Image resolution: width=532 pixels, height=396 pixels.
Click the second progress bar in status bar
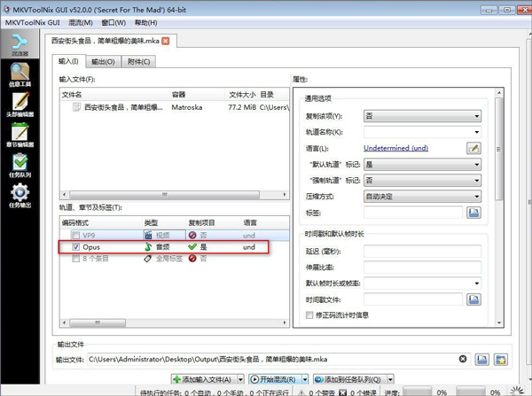(471, 392)
